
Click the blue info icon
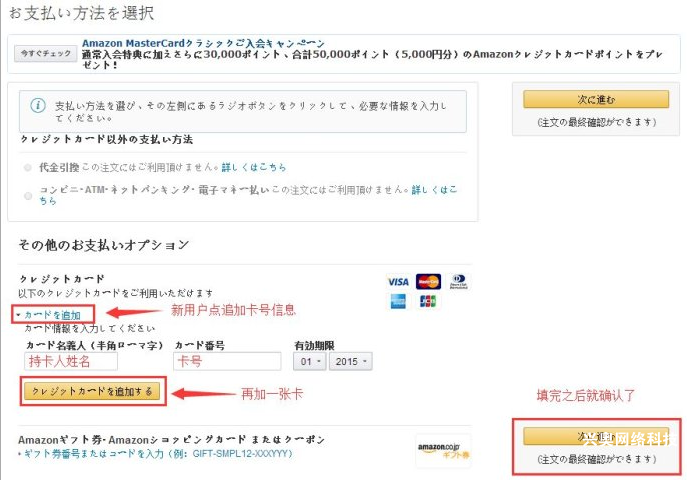click(38, 105)
